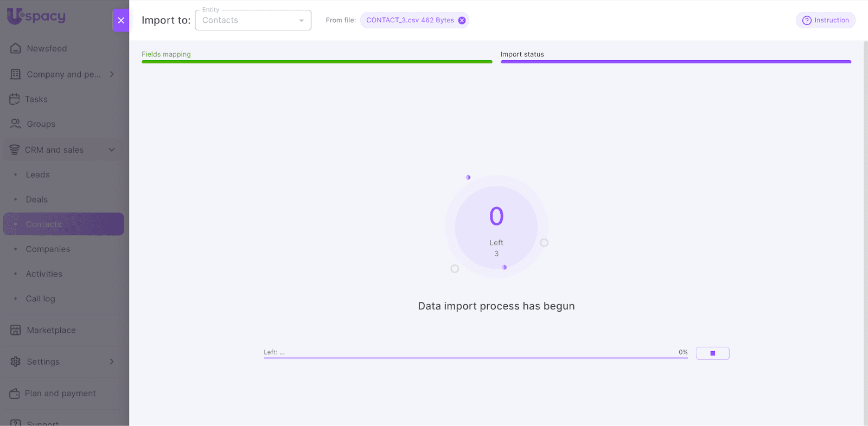Open the Instruction help button
Image resolution: width=868 pixels, height=426 pixels.
click(825, 21)
